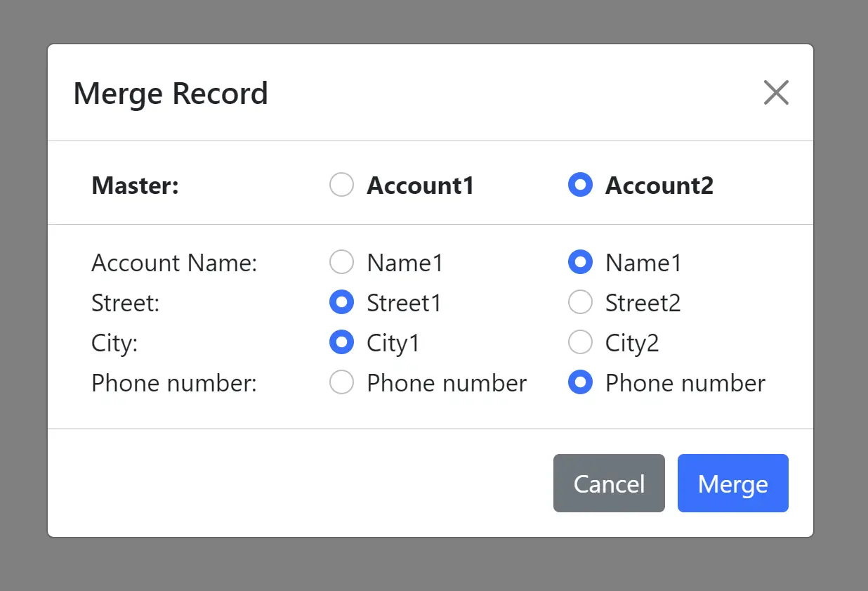Choose Name1 from the left Account1 column
The image size is (868, 591).
[341, 261]
